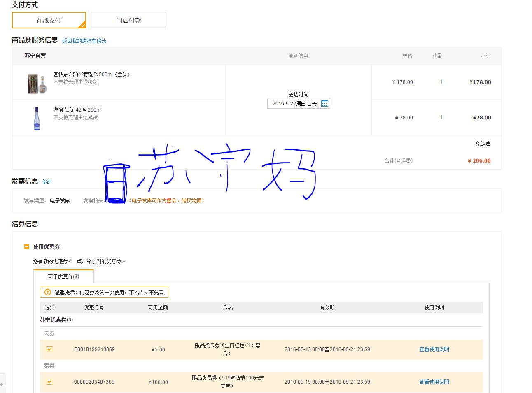Click the 发票类型： label
Screen dimensions: 532x393
point(35,200)
